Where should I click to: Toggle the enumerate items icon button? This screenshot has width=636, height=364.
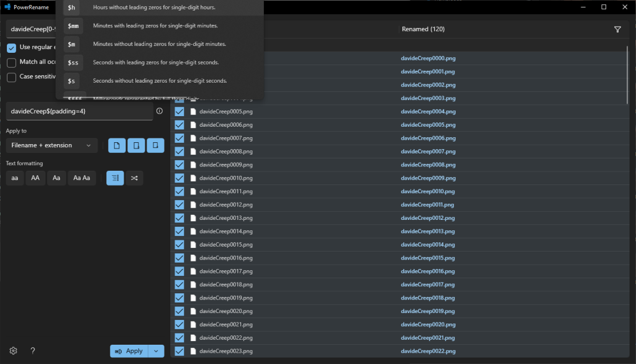click(115, 178)
